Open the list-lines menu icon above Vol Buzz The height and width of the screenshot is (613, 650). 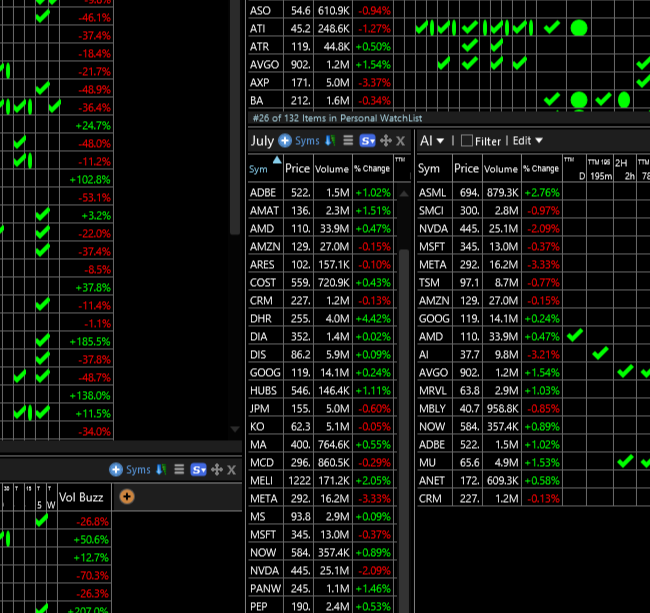[179, 470]
